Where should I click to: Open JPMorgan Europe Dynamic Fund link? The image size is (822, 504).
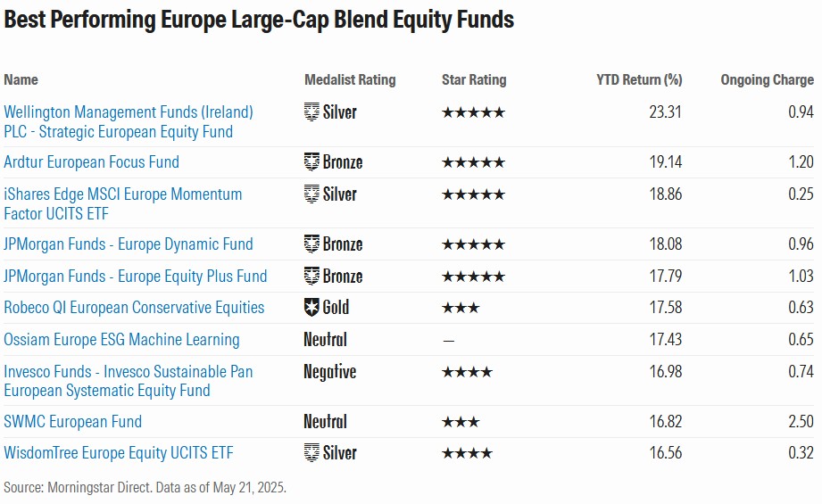coord(129,244)
